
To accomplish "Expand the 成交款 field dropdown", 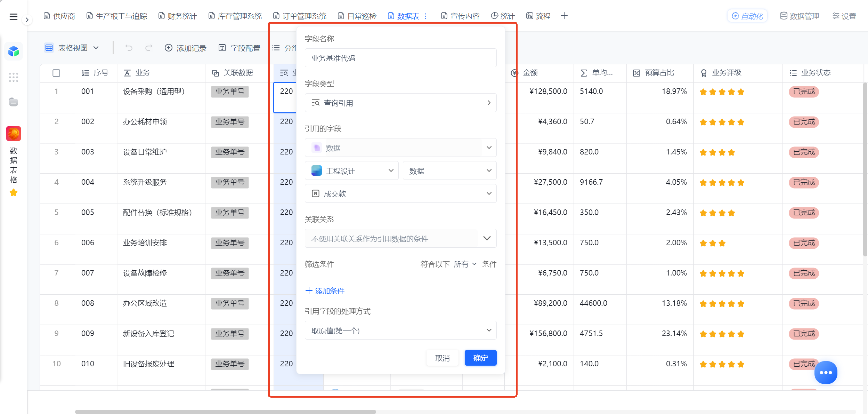I will (400, 194).
